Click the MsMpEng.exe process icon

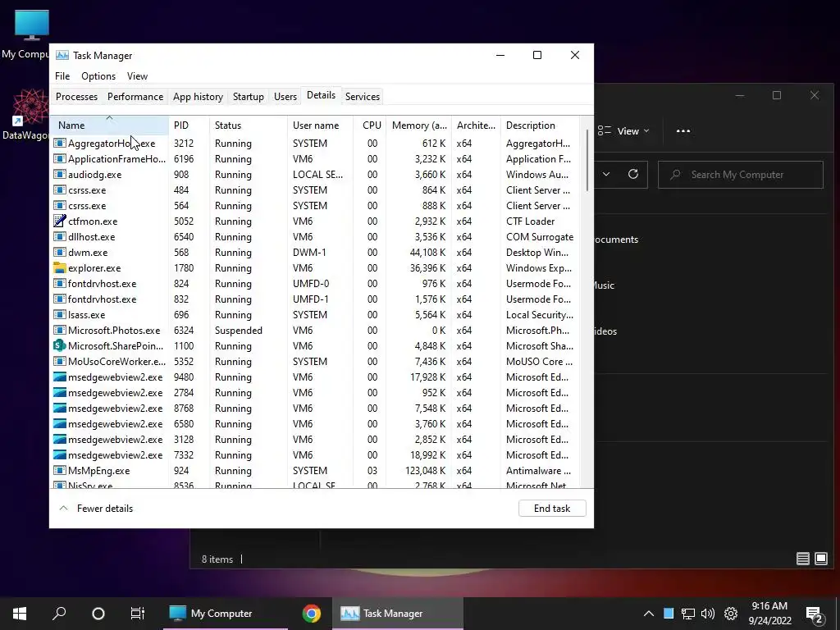click(x=59, y=471)
